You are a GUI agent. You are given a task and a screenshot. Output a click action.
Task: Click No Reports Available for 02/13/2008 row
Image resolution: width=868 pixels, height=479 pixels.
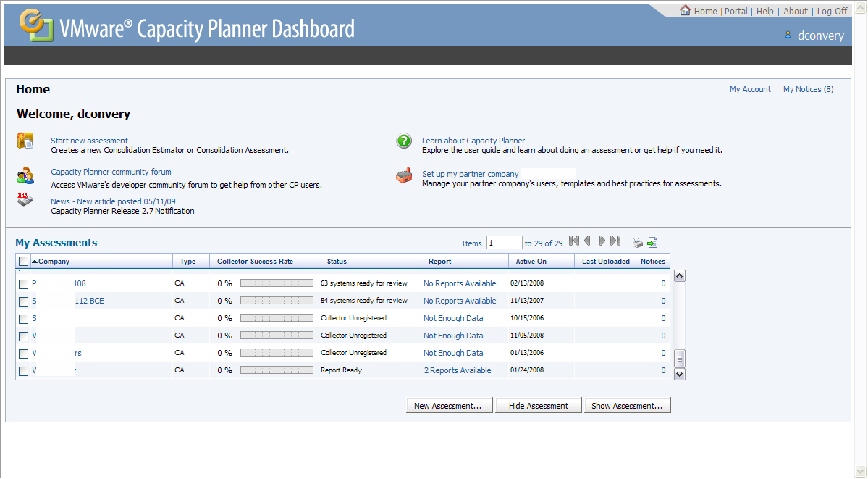point(460,283)
